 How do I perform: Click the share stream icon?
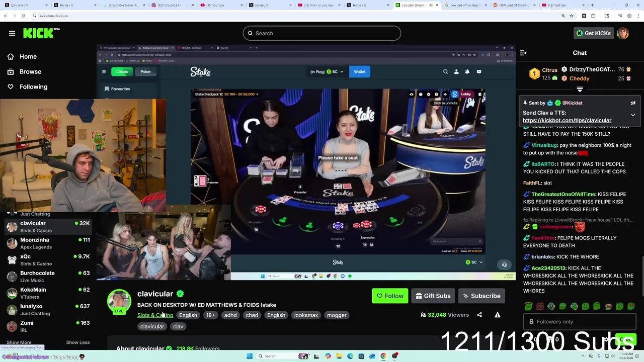pos(479,315)
